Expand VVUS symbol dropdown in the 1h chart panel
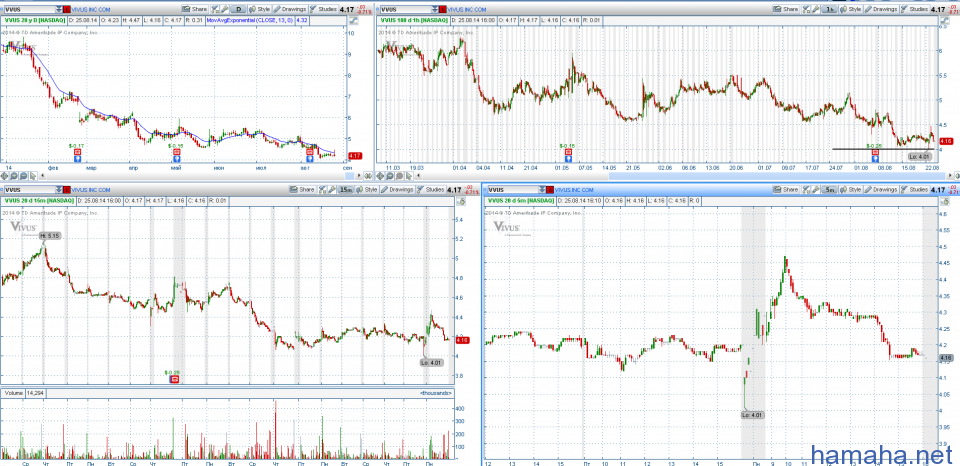960x466 pixels. click(x=435, y=9)
